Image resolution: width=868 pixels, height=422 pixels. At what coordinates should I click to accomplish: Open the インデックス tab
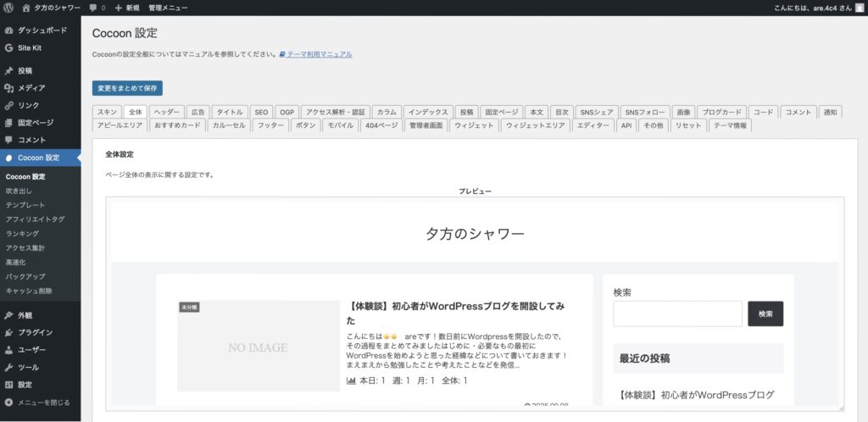pos(428,112)
